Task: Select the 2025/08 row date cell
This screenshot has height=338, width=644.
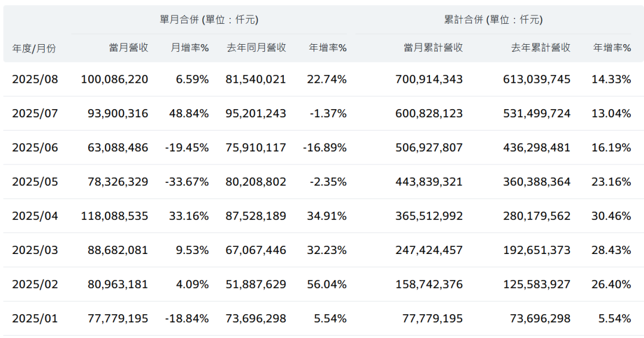Action: pos(35,79)
